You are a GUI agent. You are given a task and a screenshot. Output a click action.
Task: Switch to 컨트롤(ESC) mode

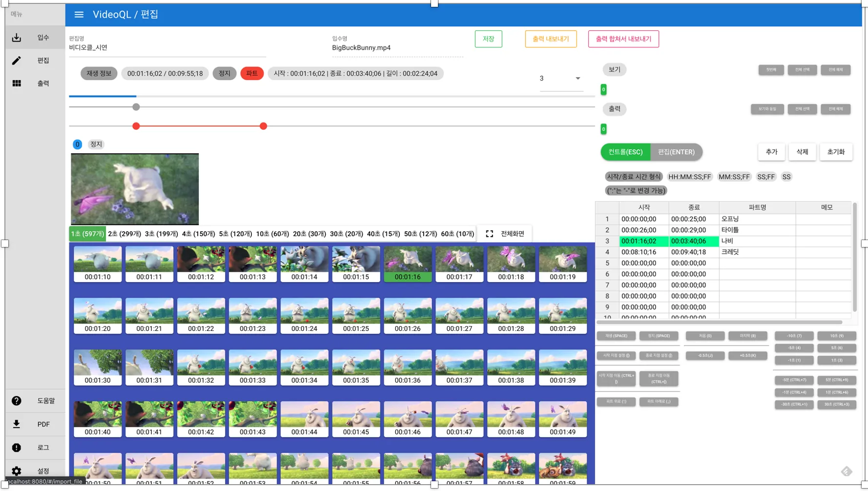(x=625, y=152)
